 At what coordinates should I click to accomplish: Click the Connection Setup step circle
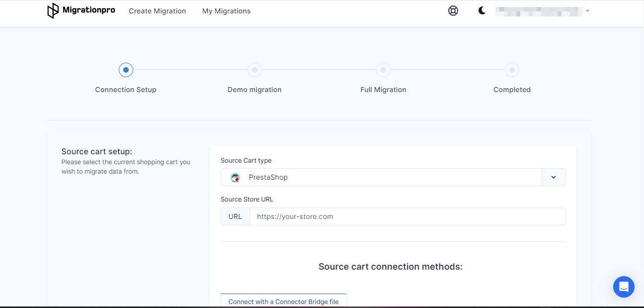click(x=126, y=70)
